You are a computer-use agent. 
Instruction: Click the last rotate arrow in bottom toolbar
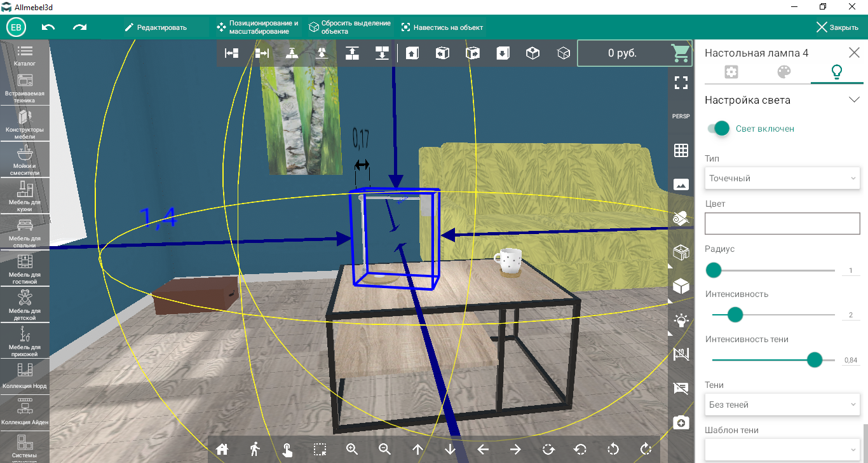click(646, 449)
